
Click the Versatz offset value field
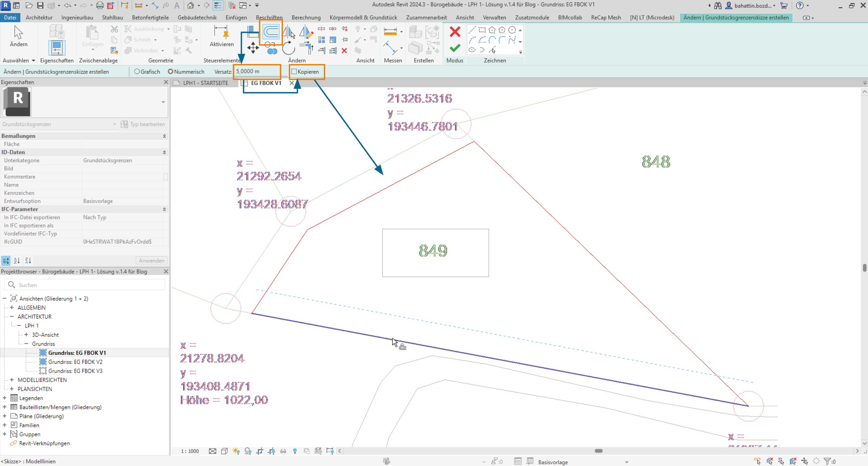point(257,72)
